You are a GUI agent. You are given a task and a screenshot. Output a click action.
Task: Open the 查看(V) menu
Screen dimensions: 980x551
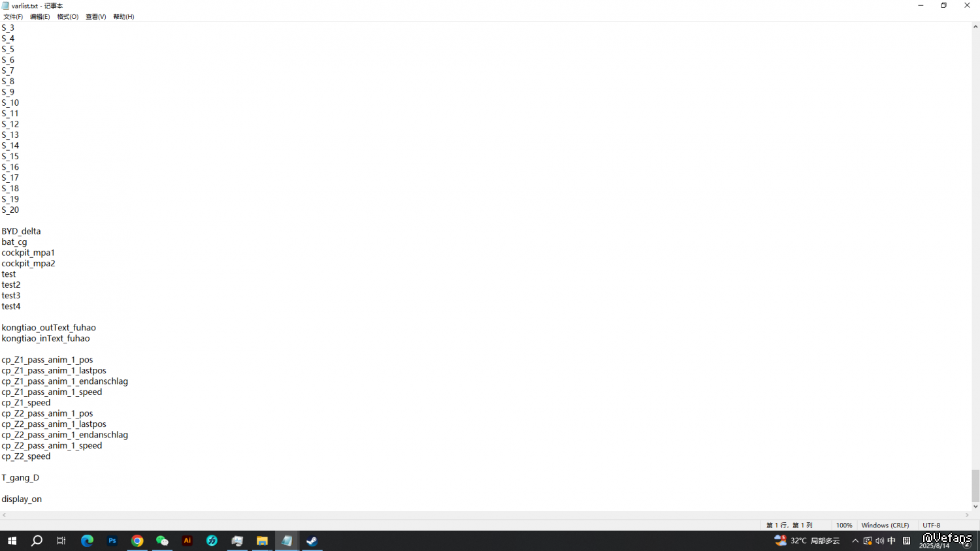96,17
